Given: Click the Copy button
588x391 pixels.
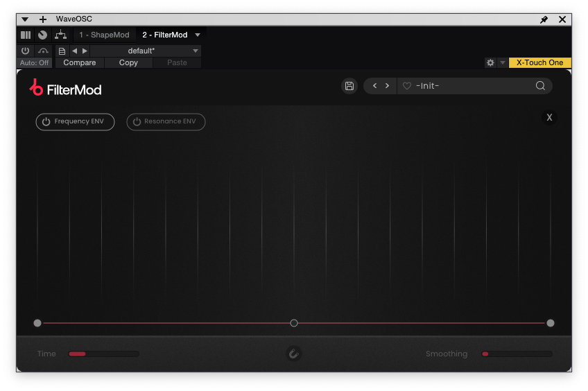Looking at the screenshot, I should pos(128,62).
